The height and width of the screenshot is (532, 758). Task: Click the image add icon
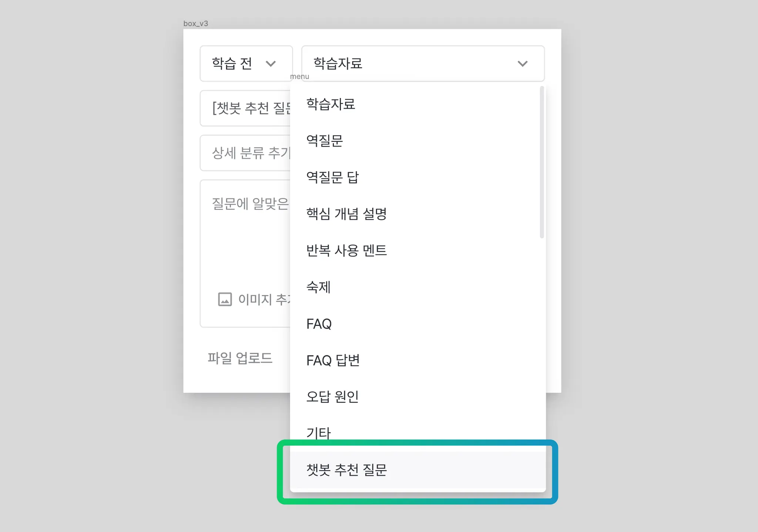pyautogui.click(x=225, y=299)
